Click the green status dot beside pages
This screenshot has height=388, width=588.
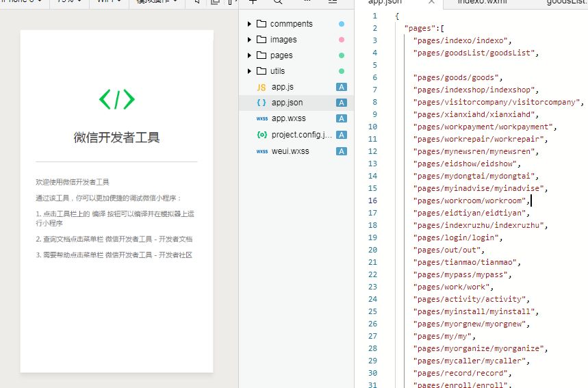[342, 55]
